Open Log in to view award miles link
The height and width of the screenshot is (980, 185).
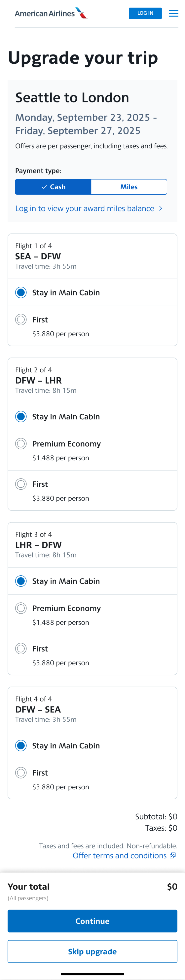[85, 208]
